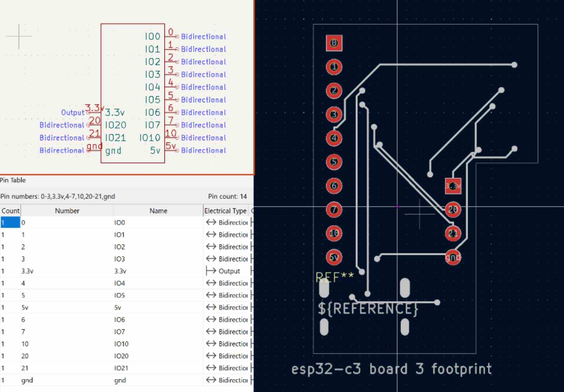This screenshot has height=392, width=564.
Task: Select pin name IO0 on the symbol
Action: (x=152, y=36)
